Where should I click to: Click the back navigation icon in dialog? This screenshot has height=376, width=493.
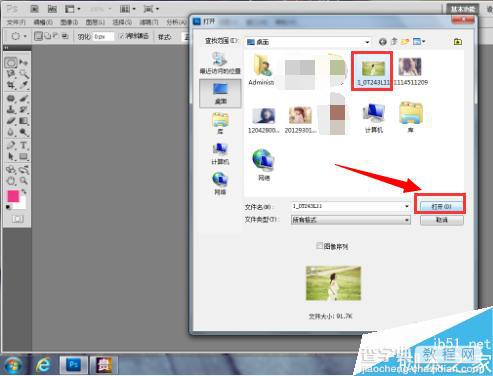(x=383, y=42)
